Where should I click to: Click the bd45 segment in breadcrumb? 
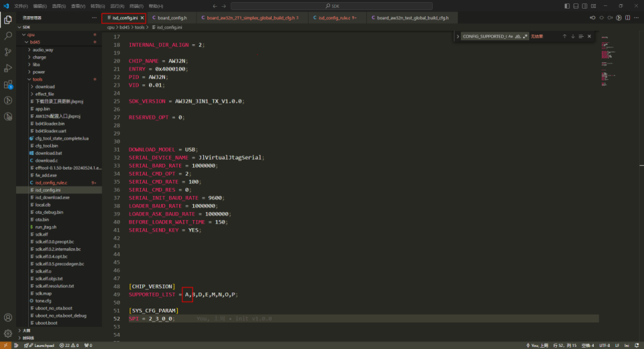pyautogui.click(x=125, y=27)
